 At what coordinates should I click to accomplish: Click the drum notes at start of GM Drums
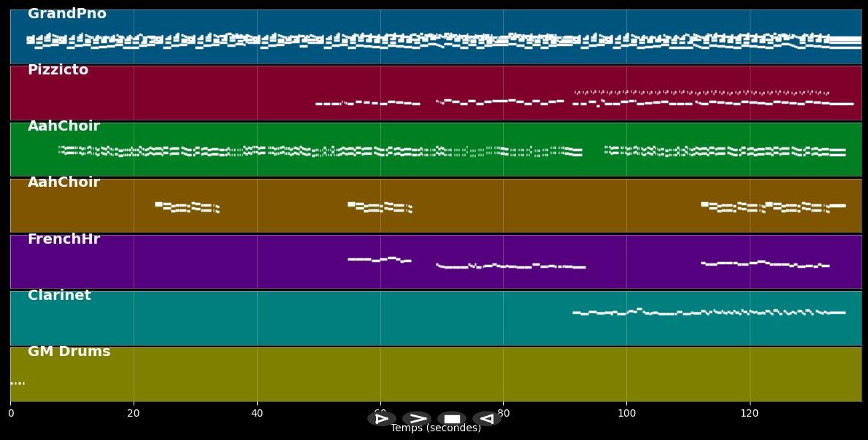pos(18,383)
